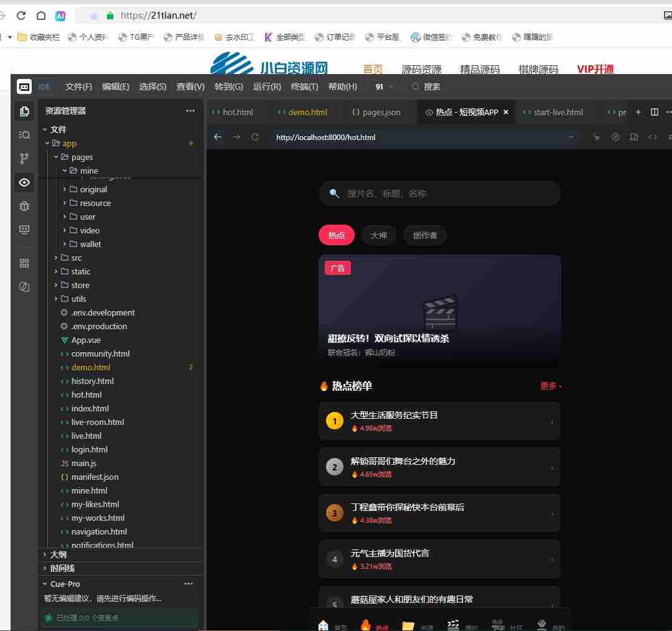672x631 pixels.
Task: Open the 终端(T) menu
Action: tap(305, 86)
